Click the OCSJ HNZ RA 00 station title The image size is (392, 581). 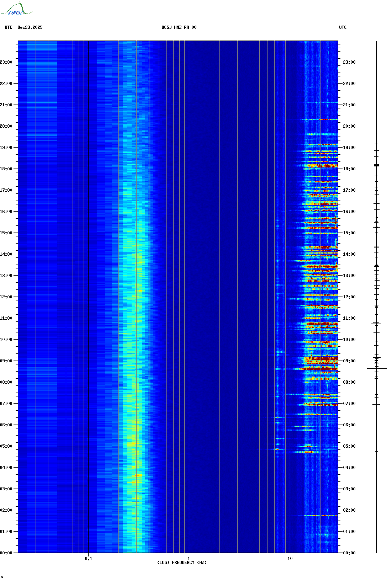pyautogui.click(x=179, y=27)
